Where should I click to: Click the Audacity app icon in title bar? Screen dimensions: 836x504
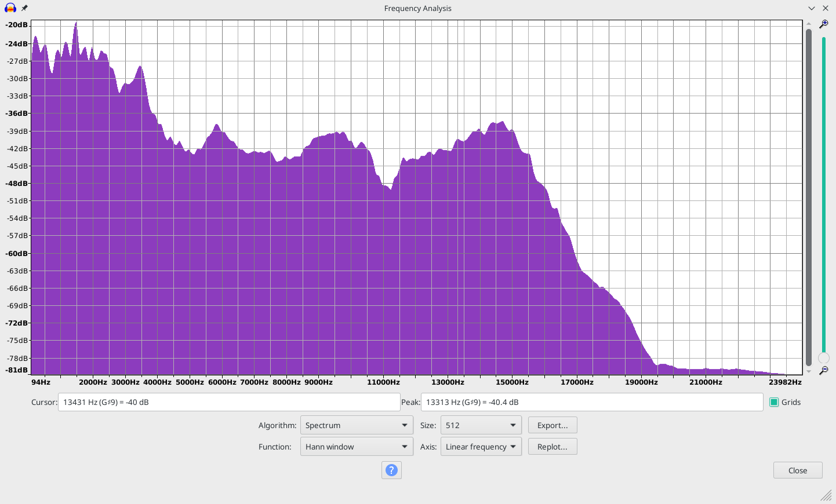[x=10, y=8]
